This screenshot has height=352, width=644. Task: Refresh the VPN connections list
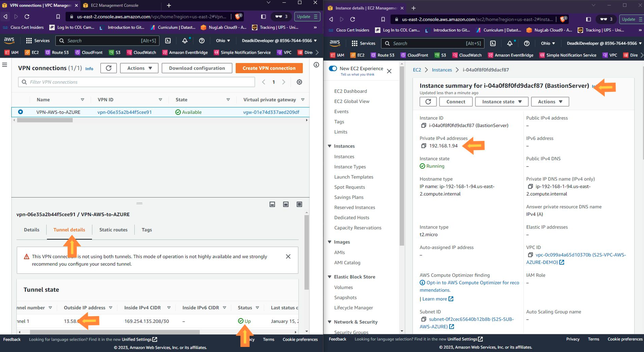[x=109, y=68]
